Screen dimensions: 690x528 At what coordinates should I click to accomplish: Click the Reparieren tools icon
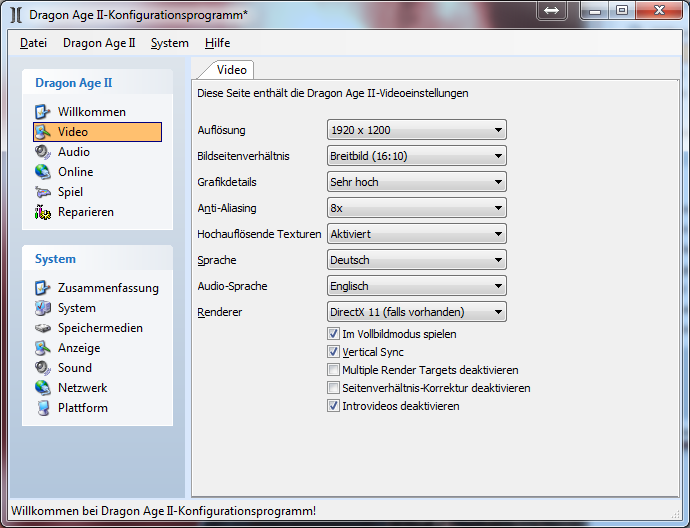43,212
